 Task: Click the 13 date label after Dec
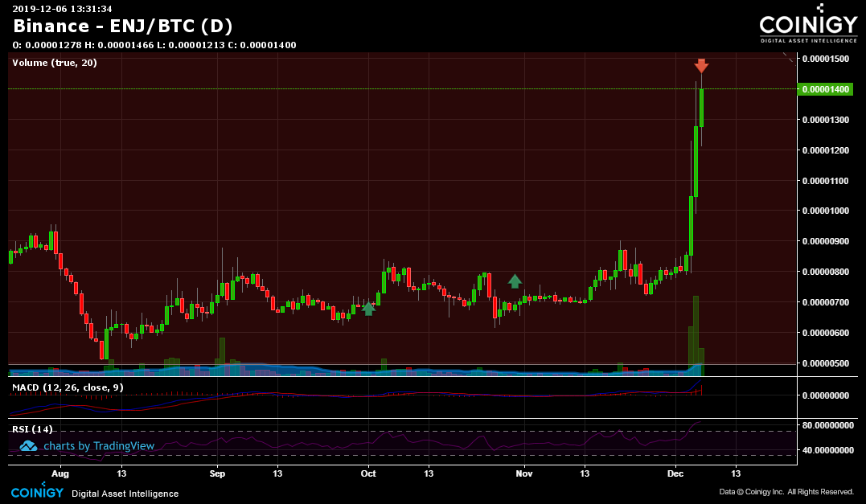point(736,473)
